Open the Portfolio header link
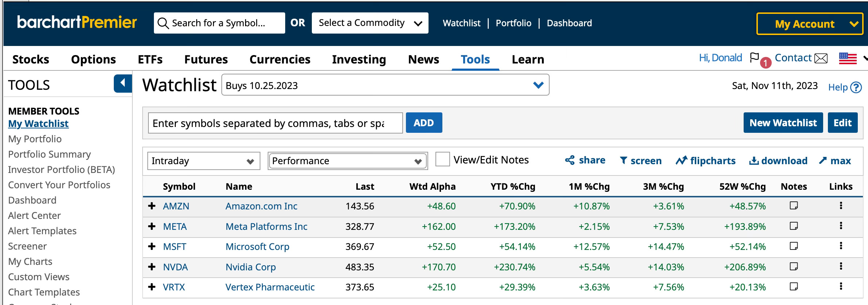868x305 pixels. [513, 23]
